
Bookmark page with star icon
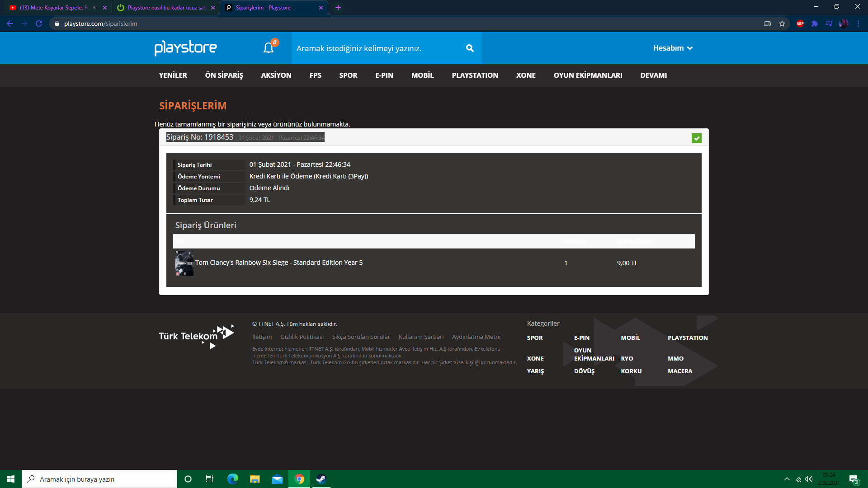tap(782, 23)
